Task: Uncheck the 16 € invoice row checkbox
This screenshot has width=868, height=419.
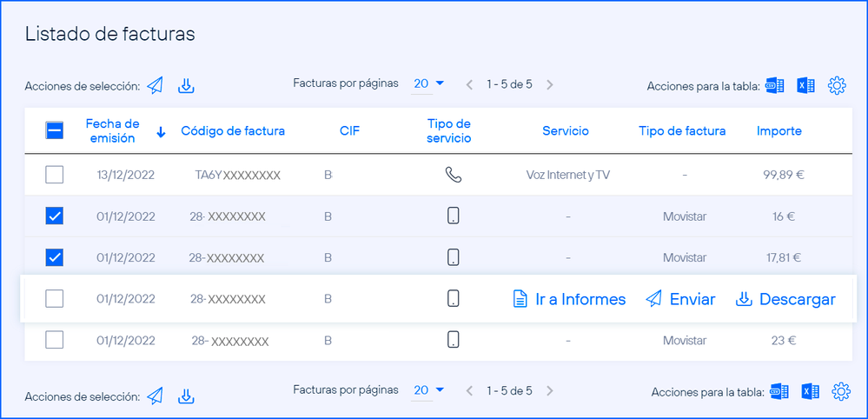Action: point(54,216)
